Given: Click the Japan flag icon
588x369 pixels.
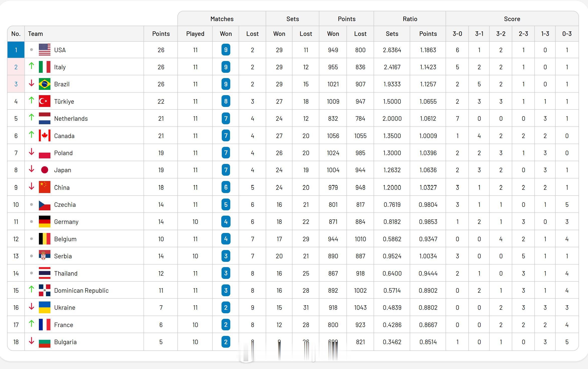Looking at the screenshot, I should 45,170.
